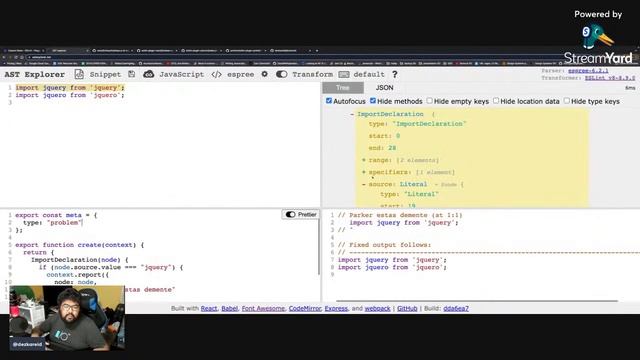Viewport: 640px width, 360px height.
Task: Open the Font Awesome footer link
Action: 263,309
